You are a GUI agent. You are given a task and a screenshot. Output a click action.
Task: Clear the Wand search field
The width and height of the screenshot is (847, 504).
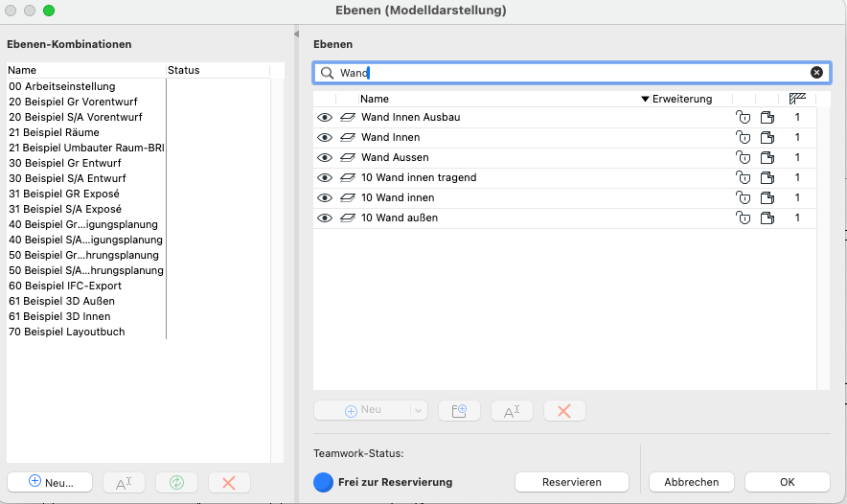click(816, 72)
